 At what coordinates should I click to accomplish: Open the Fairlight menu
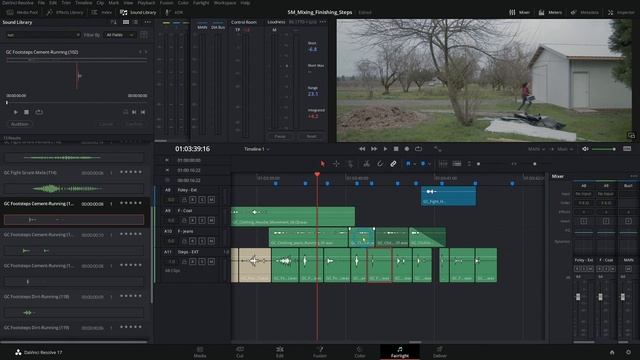(201, 3)
